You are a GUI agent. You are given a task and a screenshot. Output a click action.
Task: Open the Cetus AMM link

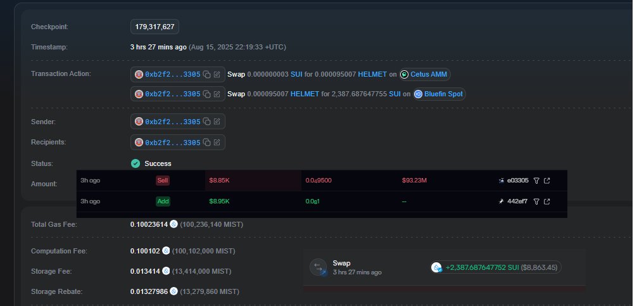point(429,74)
